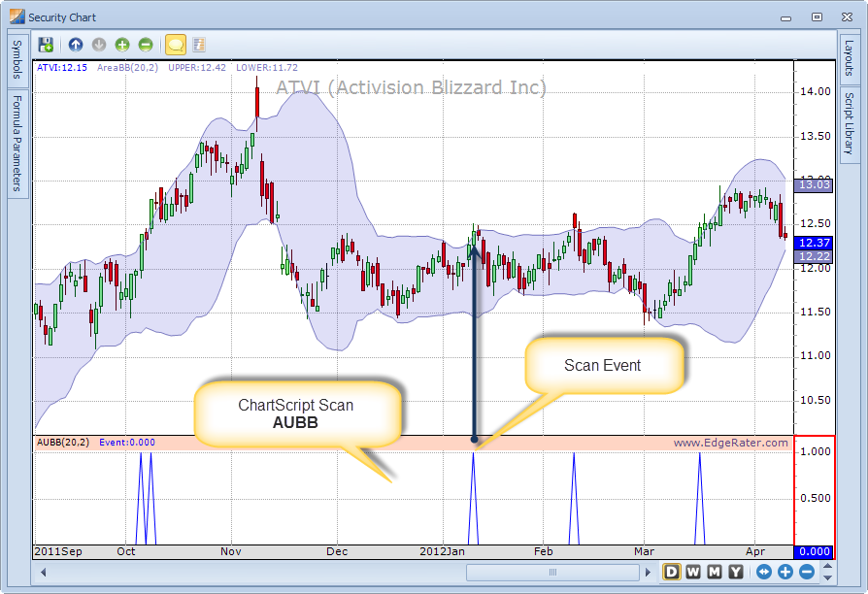This screenshot has height=594, width=868.
Task: Click the 11.00 price axis label
Action: [815, 356]
